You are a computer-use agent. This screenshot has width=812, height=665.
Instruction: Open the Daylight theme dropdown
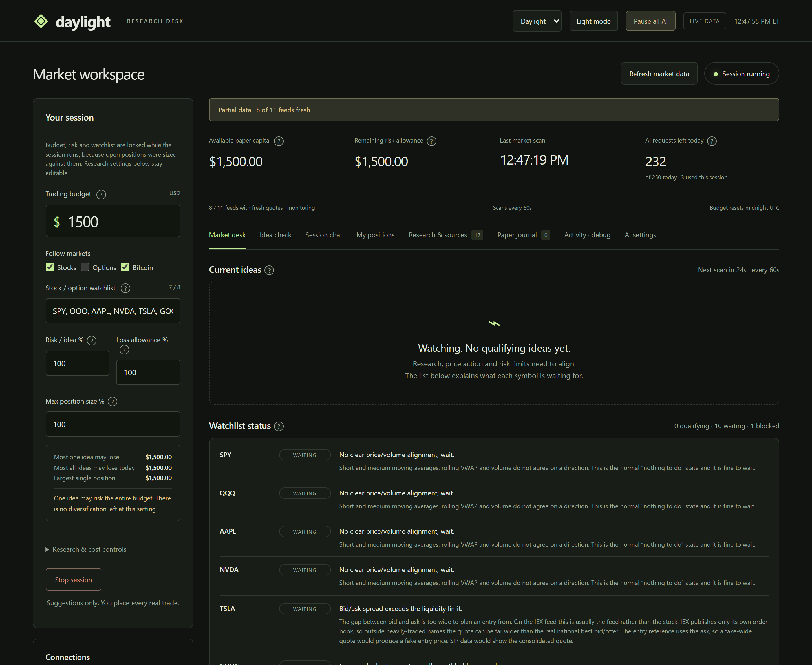click(537, 21)
